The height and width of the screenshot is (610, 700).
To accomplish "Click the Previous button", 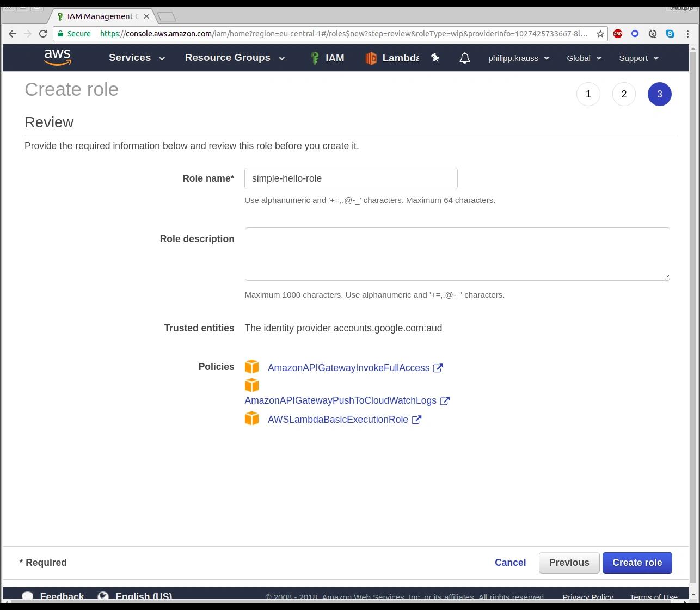I will [x=569, y=563].
